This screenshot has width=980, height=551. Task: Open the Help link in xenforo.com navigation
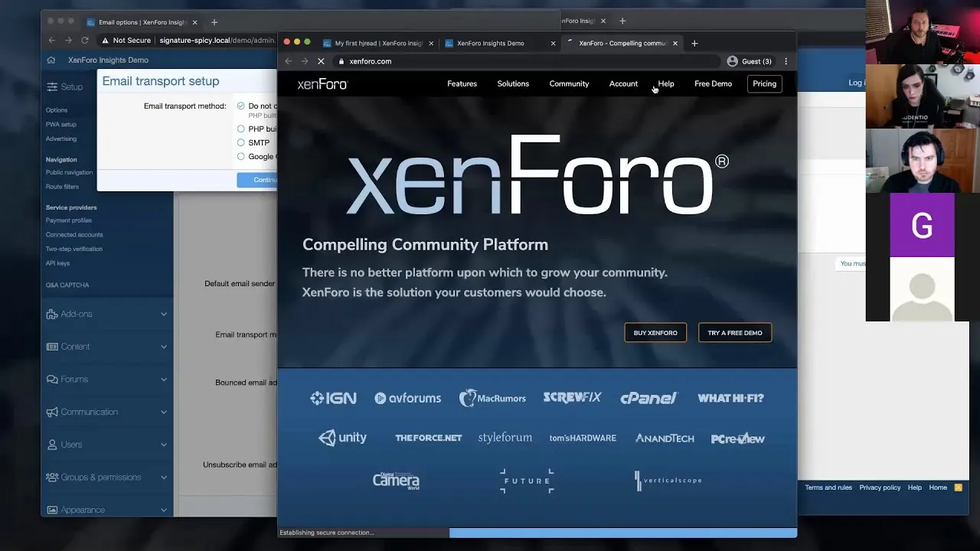[666, 84]
